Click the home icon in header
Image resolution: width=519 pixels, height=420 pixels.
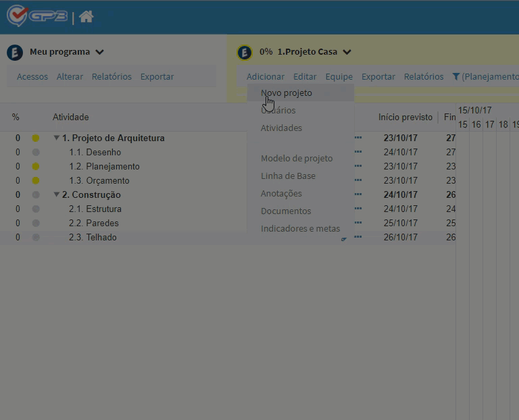click(86, 16)
